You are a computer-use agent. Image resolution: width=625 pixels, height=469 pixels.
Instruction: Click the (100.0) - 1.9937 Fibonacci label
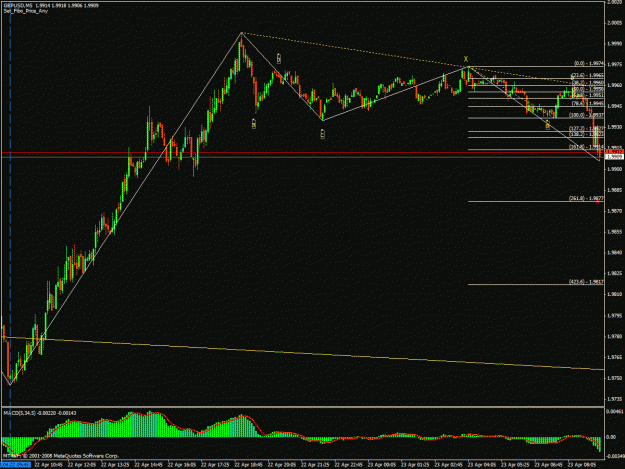tap(586, 115)
